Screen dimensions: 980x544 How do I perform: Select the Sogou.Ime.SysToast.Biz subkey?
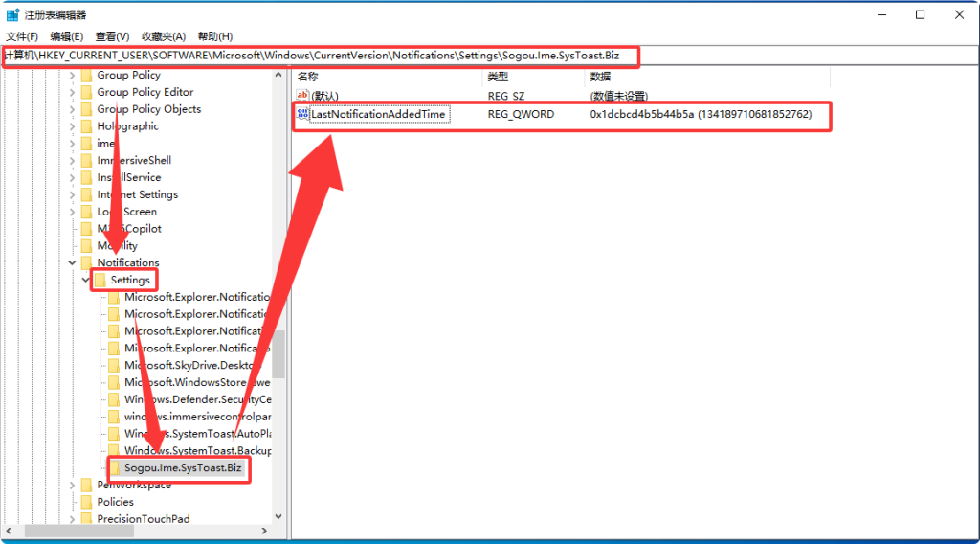[x=183, y=468]
